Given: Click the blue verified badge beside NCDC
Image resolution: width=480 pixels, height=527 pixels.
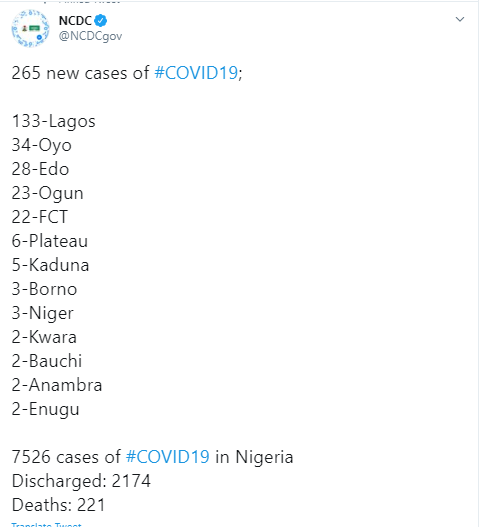Looking at the screenshot, I should [101, 21].
